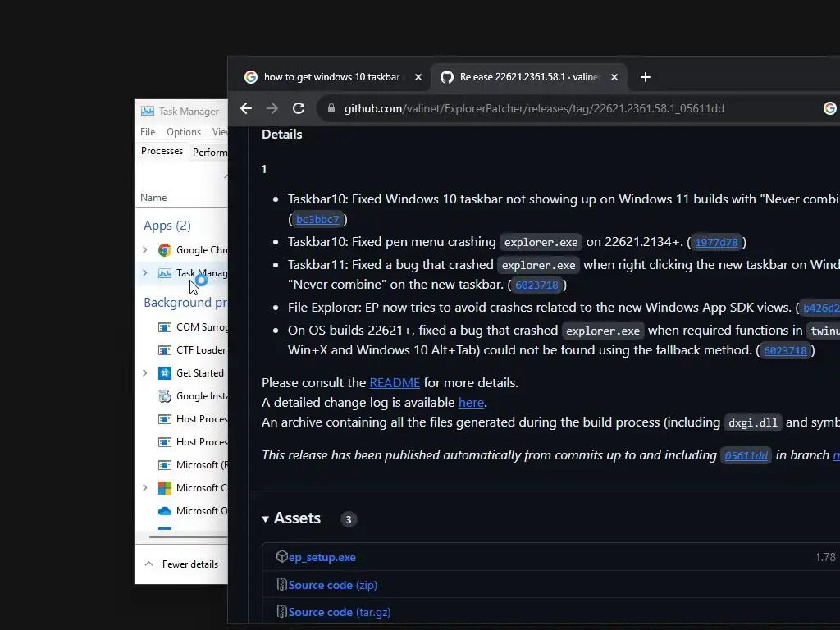Select the Processes tab

click(162, 151)
